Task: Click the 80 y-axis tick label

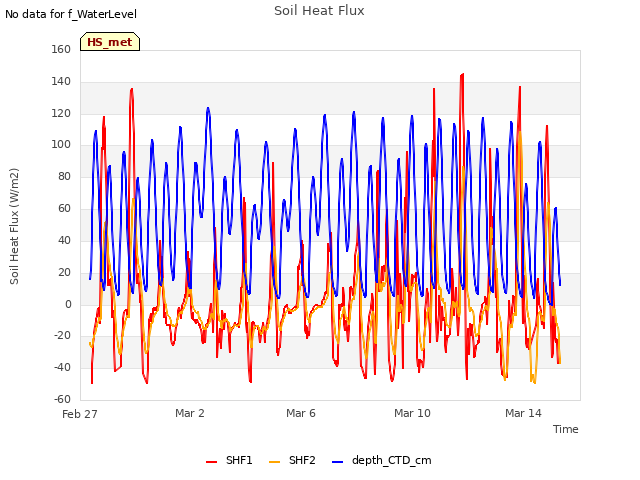Action: pyautogui.click(x=64, y=176)
